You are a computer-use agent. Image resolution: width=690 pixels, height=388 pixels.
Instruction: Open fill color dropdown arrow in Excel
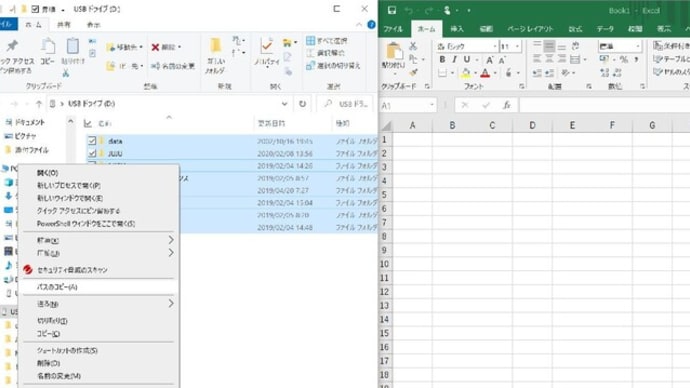click(x=475, y=73)
